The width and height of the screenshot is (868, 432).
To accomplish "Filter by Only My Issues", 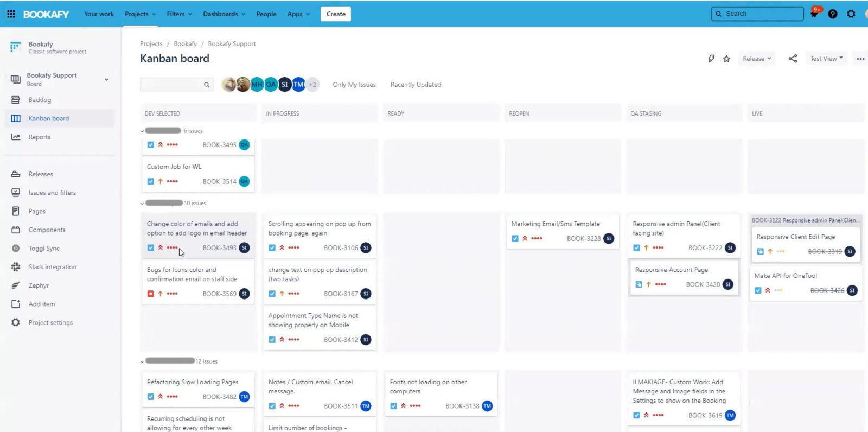I will (x=354, y=85).
